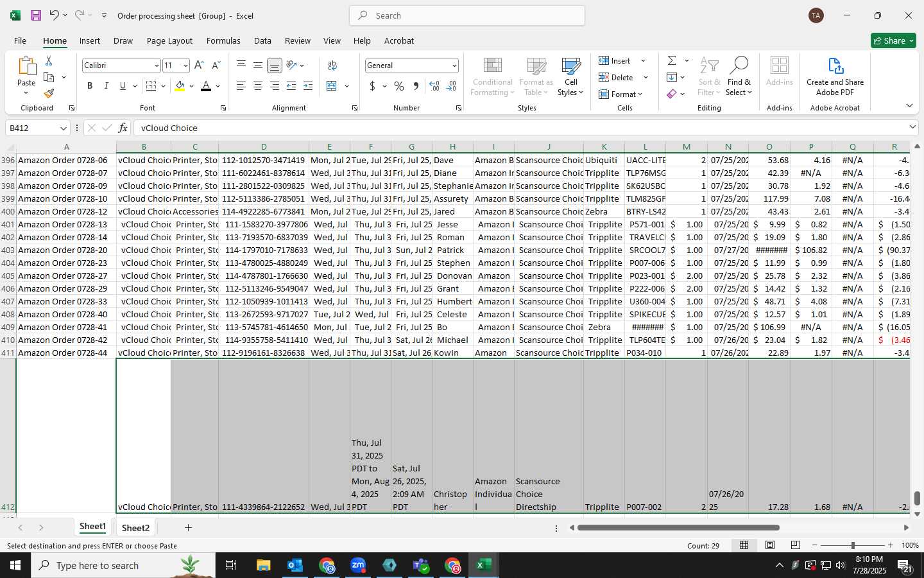The width and height of the screenshot is (924, 578).
Task: Click Increase Decimal icon
Action: coord(434,86)
